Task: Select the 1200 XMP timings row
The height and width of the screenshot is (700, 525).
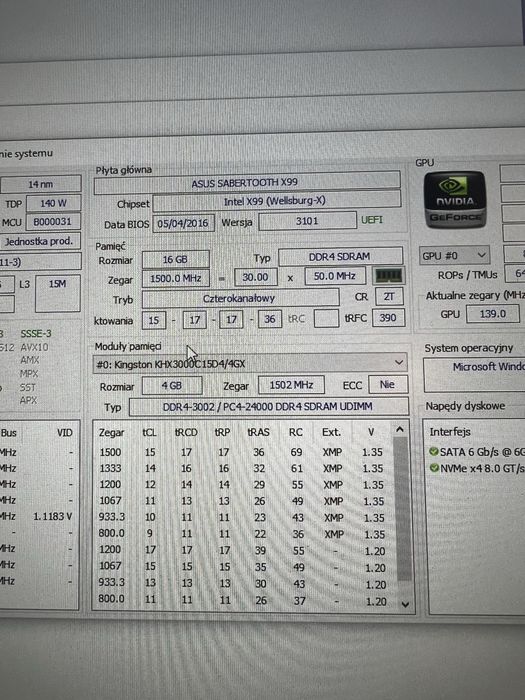Action: (x=242, y=484)
